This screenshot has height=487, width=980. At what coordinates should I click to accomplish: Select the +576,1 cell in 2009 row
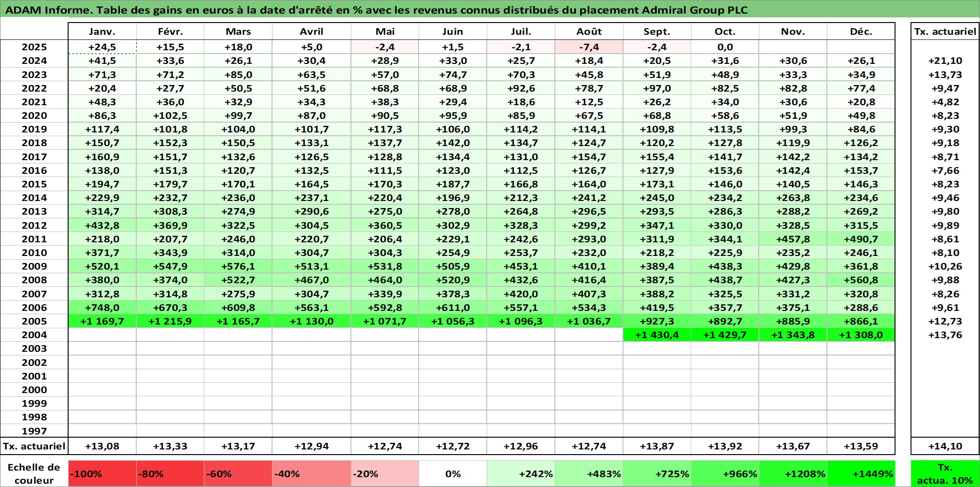click(x=238, y=266)
